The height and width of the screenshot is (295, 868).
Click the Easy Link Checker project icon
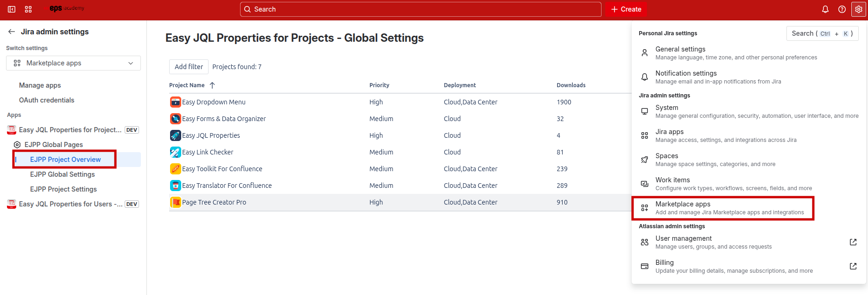tap(176, 152)
